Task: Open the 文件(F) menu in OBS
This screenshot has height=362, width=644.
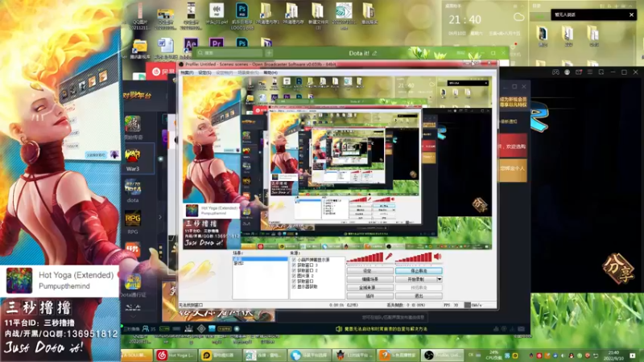Action: (x=187, y=72)
